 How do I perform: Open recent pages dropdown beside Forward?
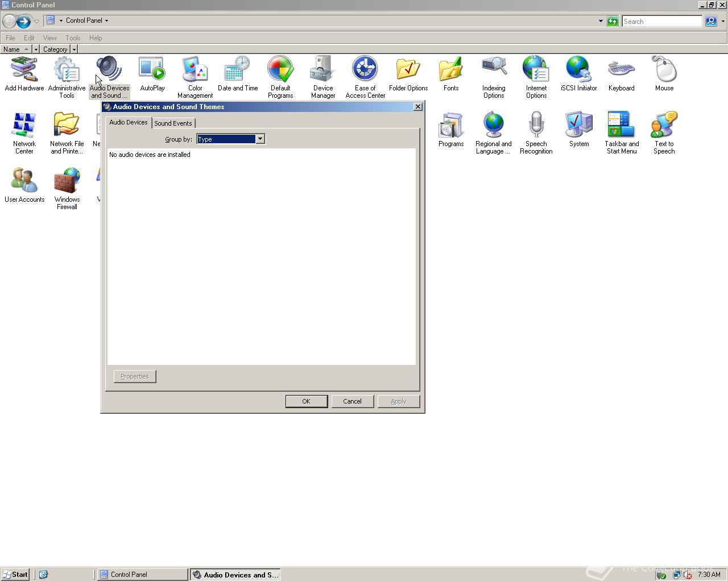coord(36,22)
